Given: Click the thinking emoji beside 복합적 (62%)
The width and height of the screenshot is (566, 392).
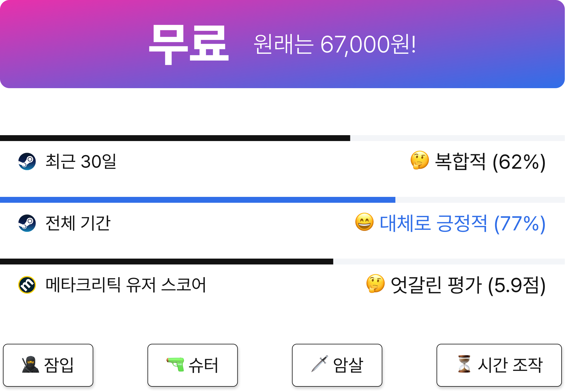Looking at the screenshot, I should click(x=419, y=160).
